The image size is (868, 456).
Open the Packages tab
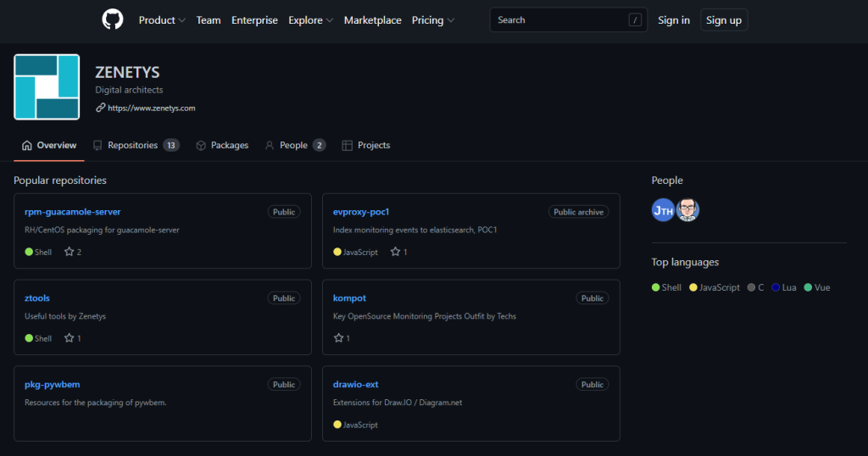222,146
